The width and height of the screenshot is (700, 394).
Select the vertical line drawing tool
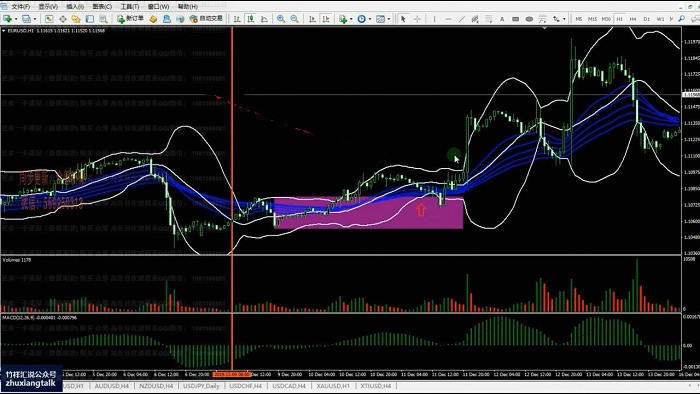tap(434, 19)
